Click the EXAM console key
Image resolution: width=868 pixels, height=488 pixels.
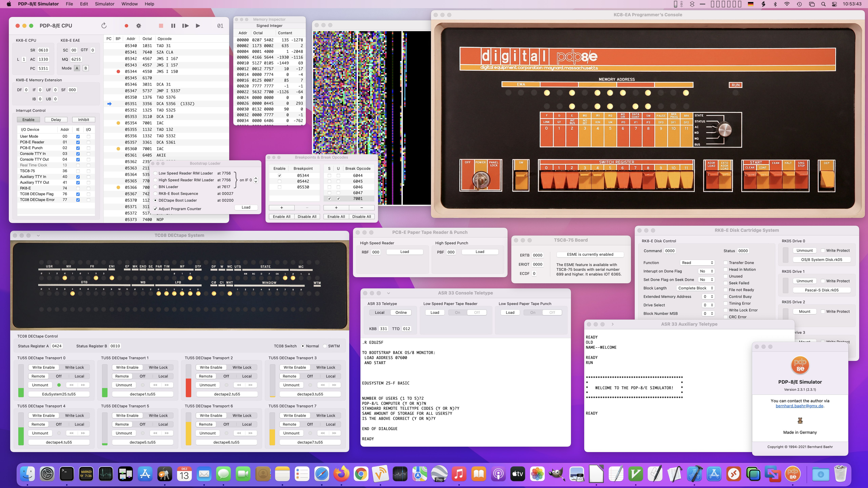click(x=776, y=180)
